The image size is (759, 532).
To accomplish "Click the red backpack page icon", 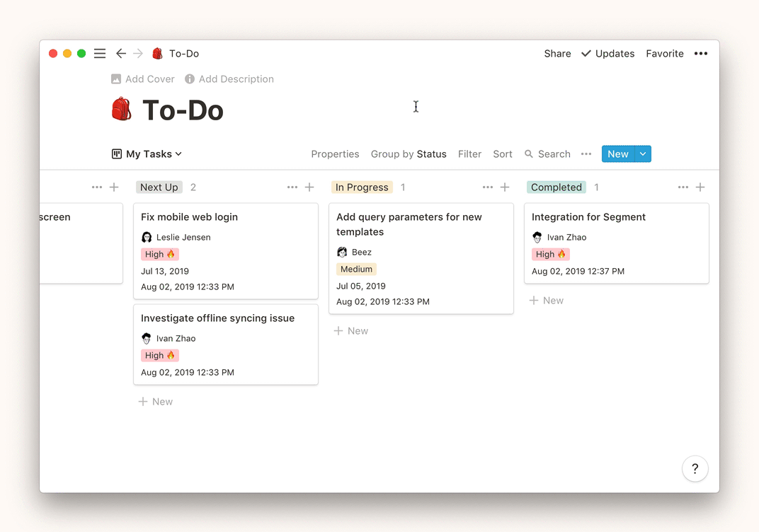I will coord(122,110).
